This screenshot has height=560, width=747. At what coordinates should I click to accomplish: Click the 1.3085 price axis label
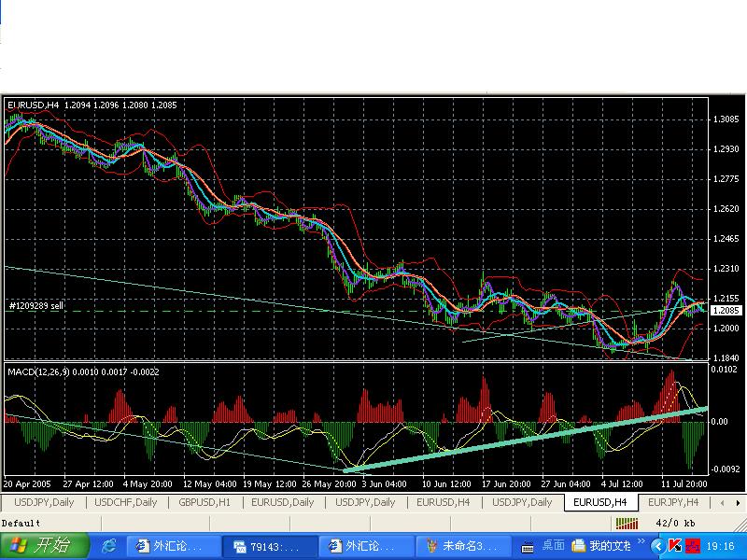726,119
